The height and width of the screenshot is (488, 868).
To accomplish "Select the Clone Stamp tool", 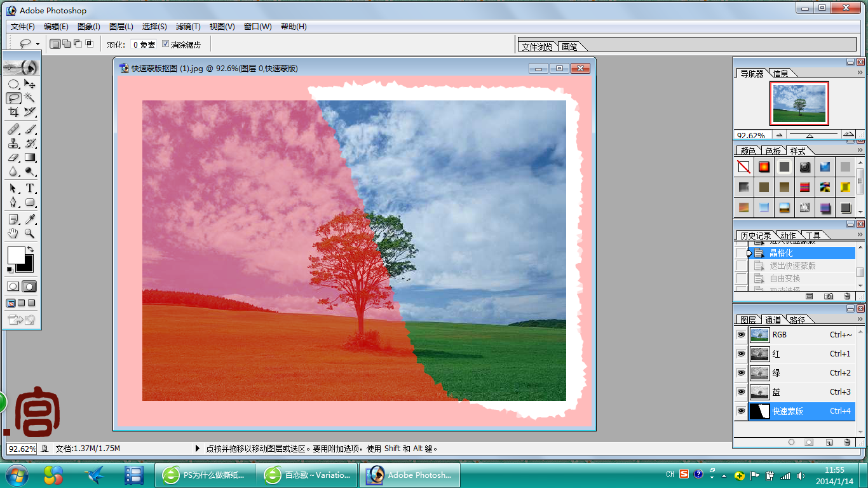I will pyautogui.click(x=13, y=144).
